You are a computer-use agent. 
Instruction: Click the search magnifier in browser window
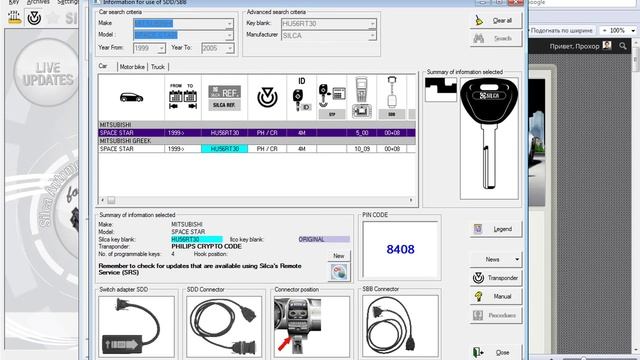tap(622, 46)
